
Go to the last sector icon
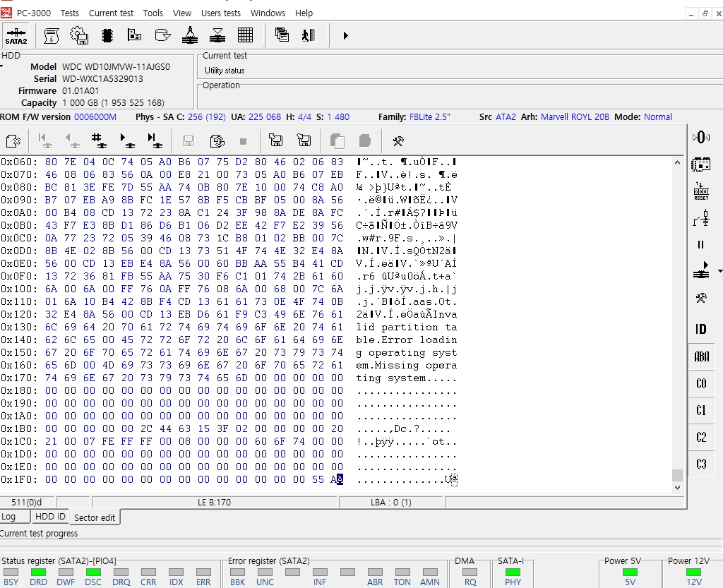tap(155, 140)
